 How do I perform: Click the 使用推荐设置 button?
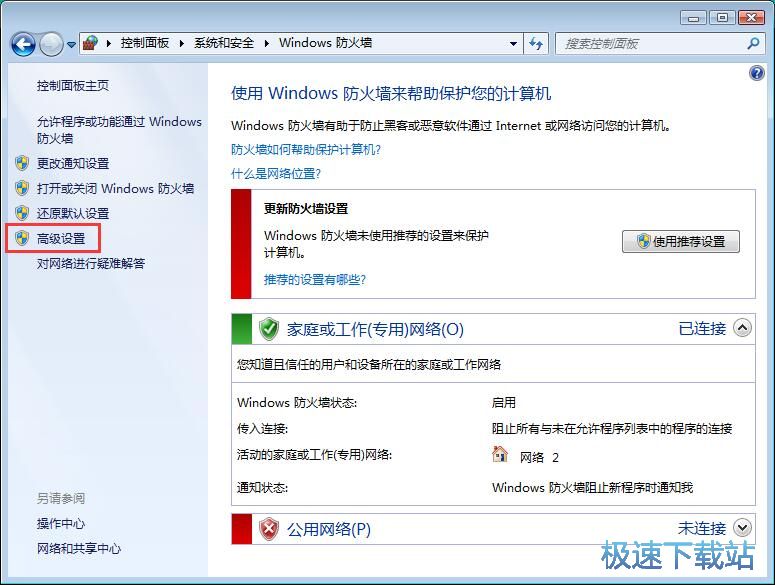(x=681, y=242)
